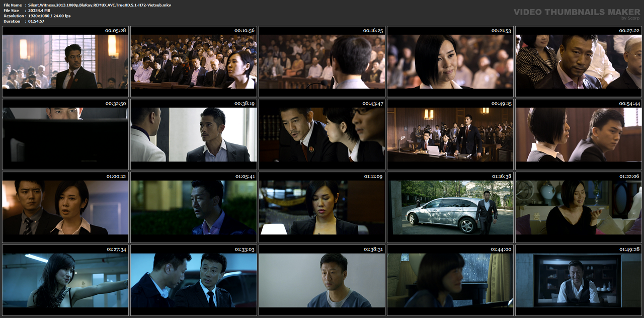The image size is (644, 318).
Task: Select the 00:21:53 frame thumbnail
Action: pyautogui.click(x=450, y=61)
